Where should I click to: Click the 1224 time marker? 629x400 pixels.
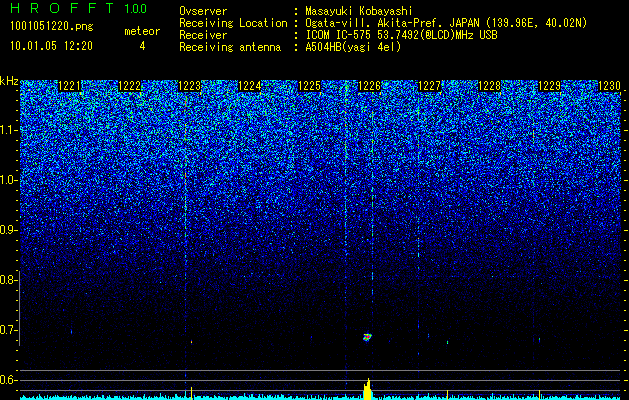pos(250,86)
